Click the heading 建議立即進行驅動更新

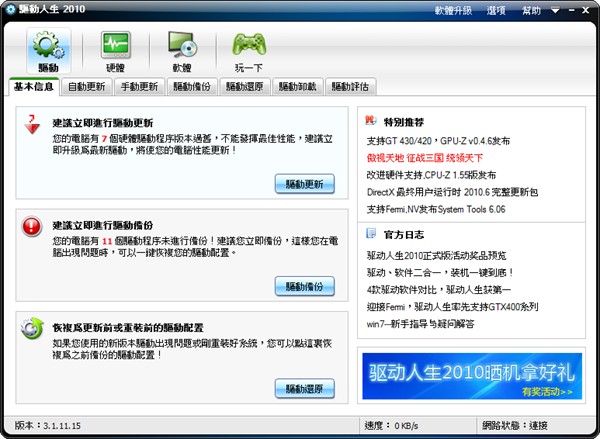[103, 123]
